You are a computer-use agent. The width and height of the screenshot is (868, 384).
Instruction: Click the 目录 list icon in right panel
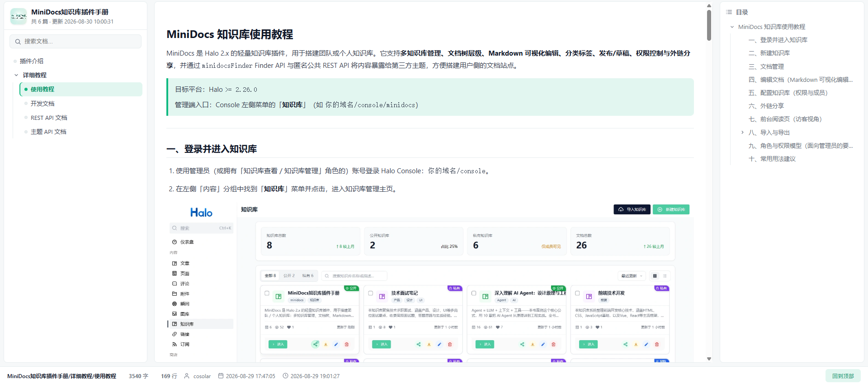(729, 12)
